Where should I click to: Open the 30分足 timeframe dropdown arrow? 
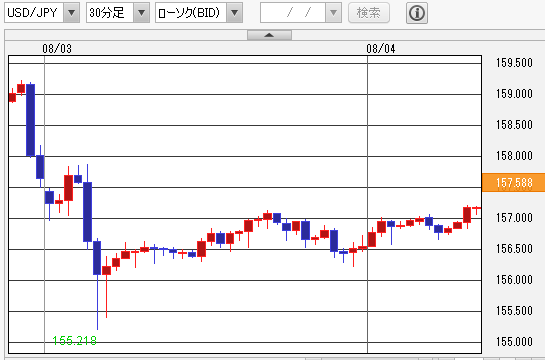click(x=141, y=13)
